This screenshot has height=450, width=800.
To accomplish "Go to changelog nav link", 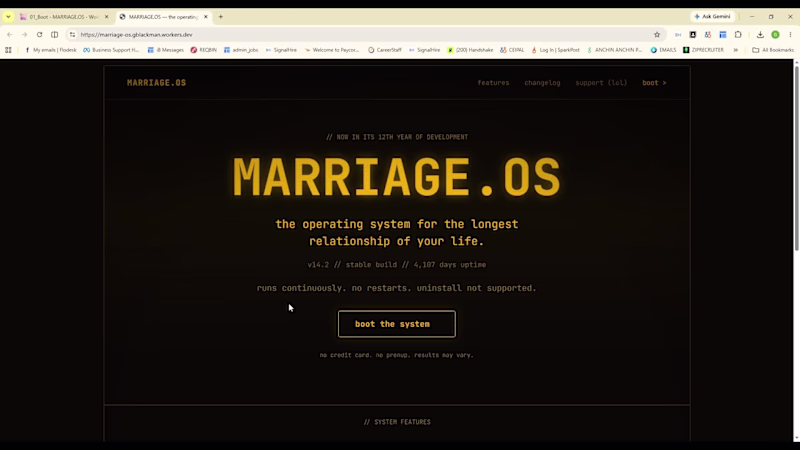I will (542, 83).
